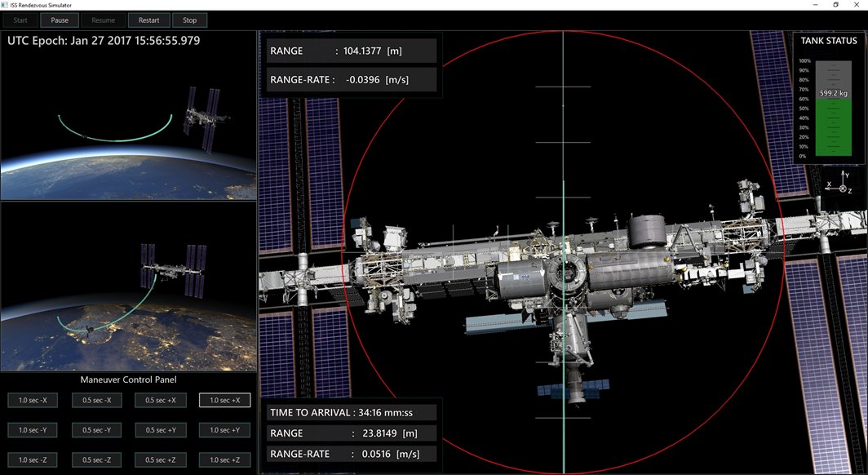Fire the 1.0 sec -Z maneuver
Screen dimensions: 868x475
point(33,460)
